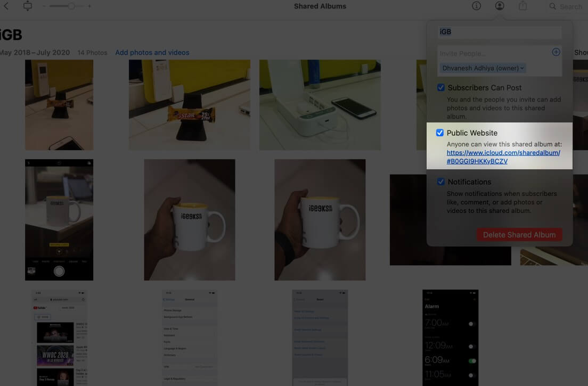
Task: Click the iGB album heading
Action: 11,35
